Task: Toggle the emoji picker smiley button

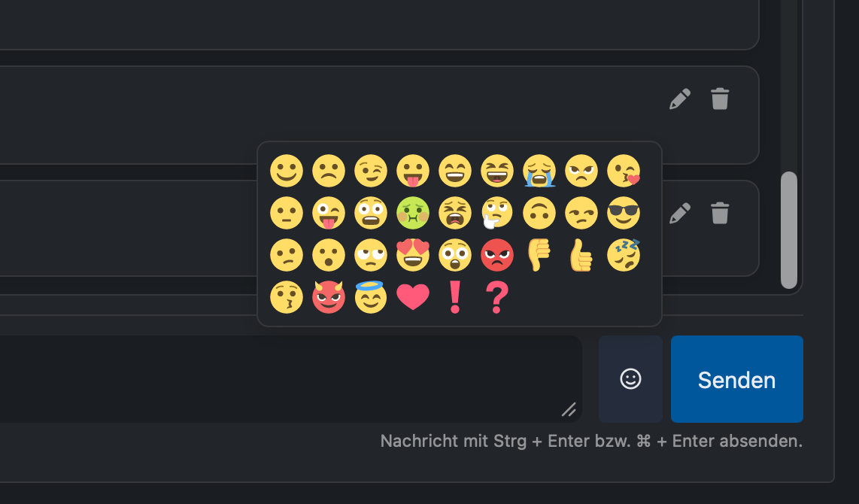Action: tap(630, 379)
